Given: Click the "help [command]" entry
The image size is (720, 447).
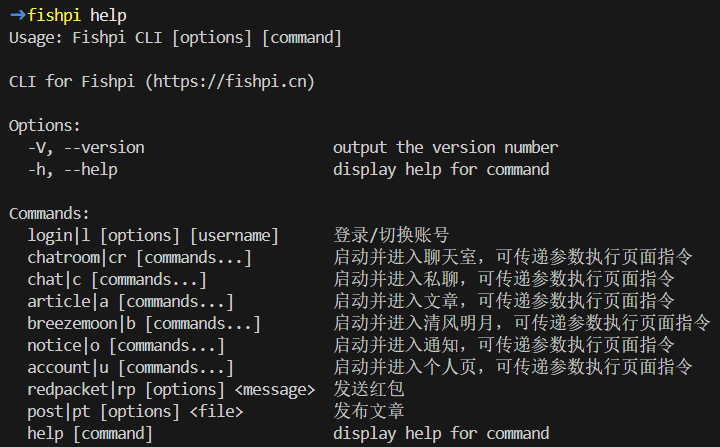Looking at the screenshot, I should pyautogui.click(x=90, y=434).
